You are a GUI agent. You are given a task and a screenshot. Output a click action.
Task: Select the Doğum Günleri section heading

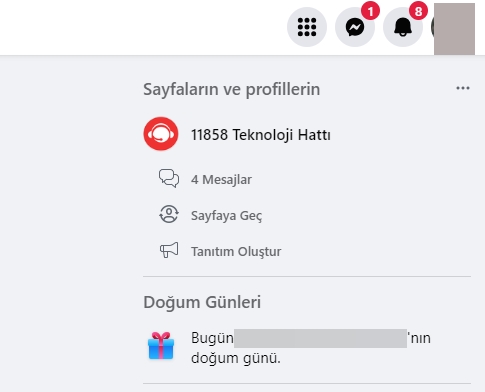point(202,302)
